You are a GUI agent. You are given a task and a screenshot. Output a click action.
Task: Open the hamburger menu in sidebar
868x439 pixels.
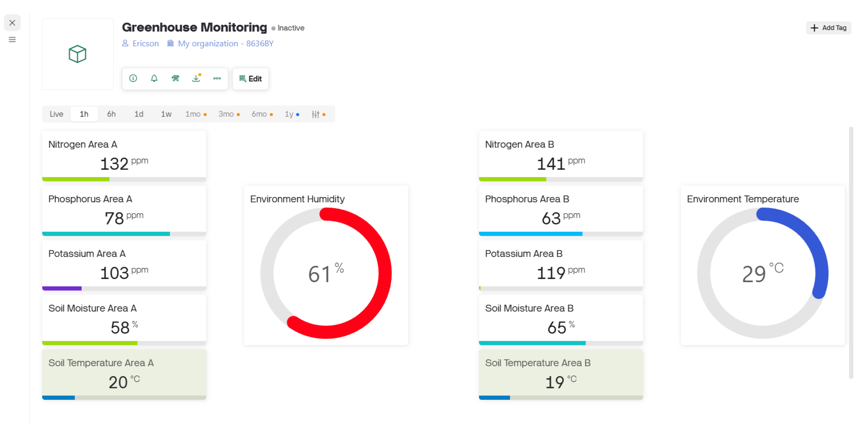(x=12, y=40)
